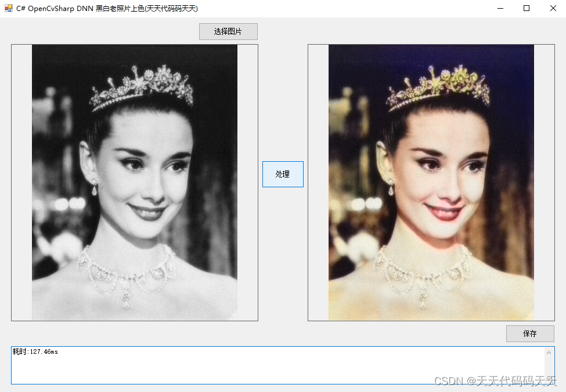Minimize the OpenCvSharp DNN window
Screen dimensions: 566x392
click(x=500, y=8)
